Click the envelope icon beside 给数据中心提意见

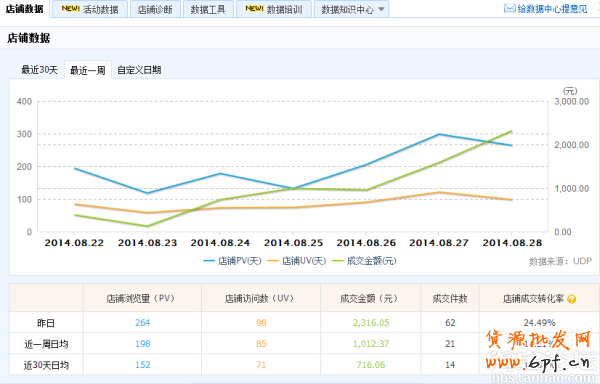click(509, 8)
